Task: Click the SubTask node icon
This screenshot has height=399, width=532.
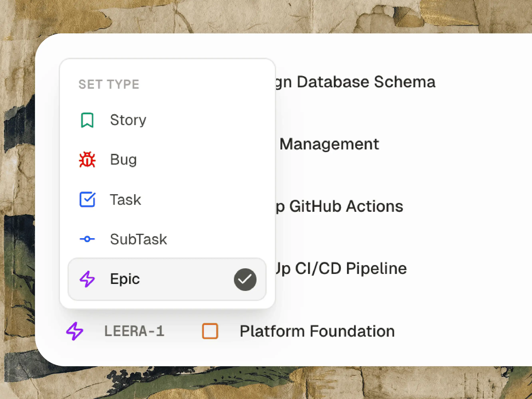Action: pyautogui.click(x=87, y=239)
